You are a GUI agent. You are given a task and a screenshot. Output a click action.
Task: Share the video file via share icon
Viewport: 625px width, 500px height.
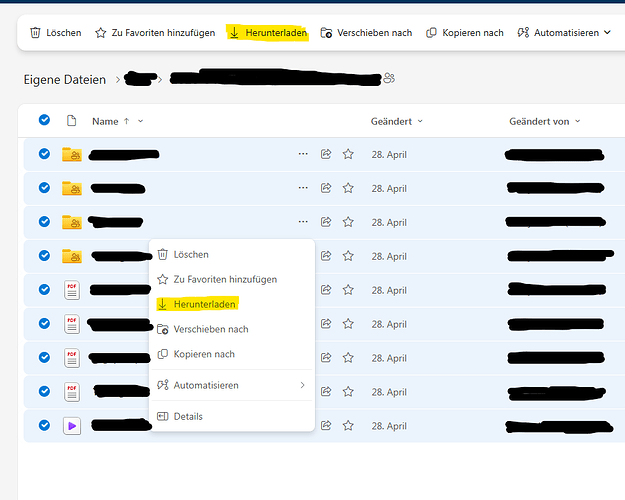click(x=326, y=425)
